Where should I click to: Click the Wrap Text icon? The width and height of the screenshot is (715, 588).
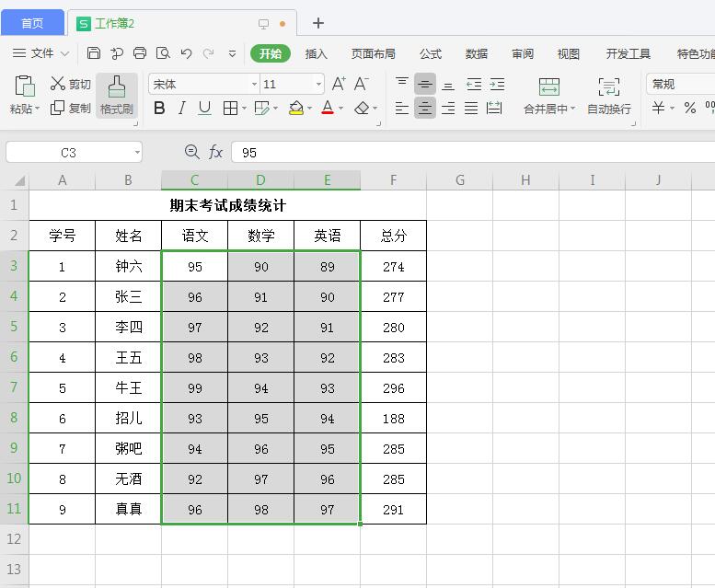pyautogui.click(x=609, y=86)
